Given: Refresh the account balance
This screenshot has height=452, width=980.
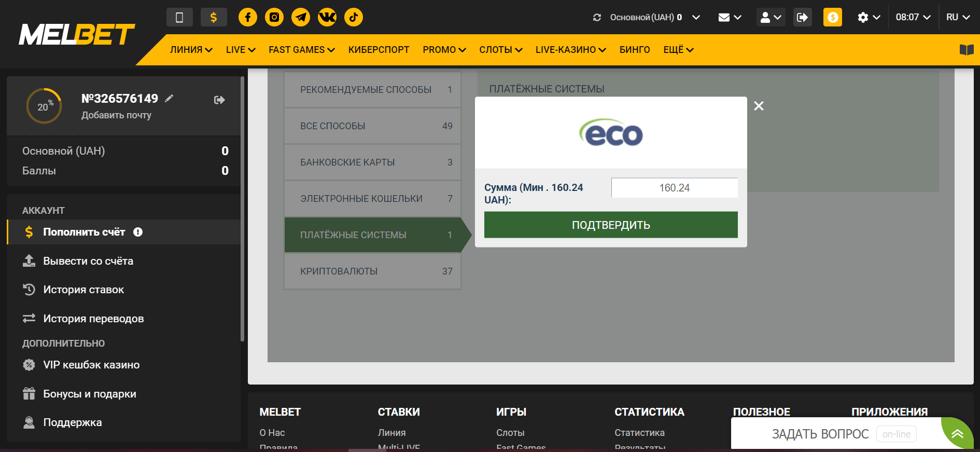Looking at the screenshot, I should [597, 17].
